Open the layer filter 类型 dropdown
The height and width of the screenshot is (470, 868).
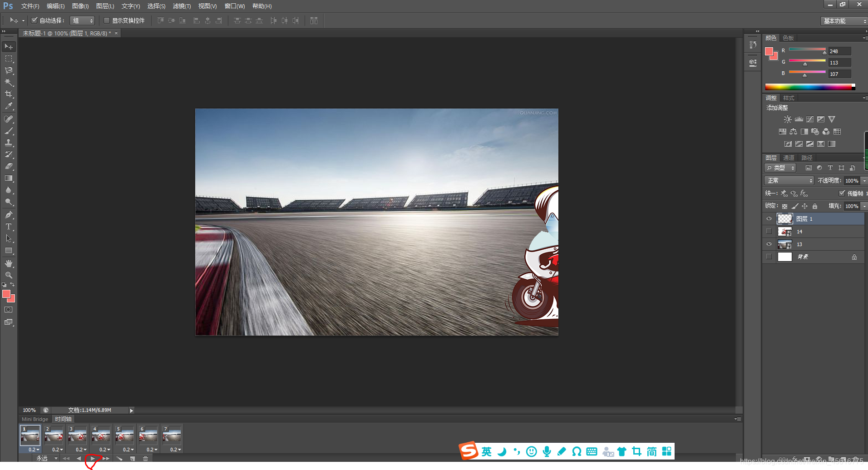(x=780, y=168)
